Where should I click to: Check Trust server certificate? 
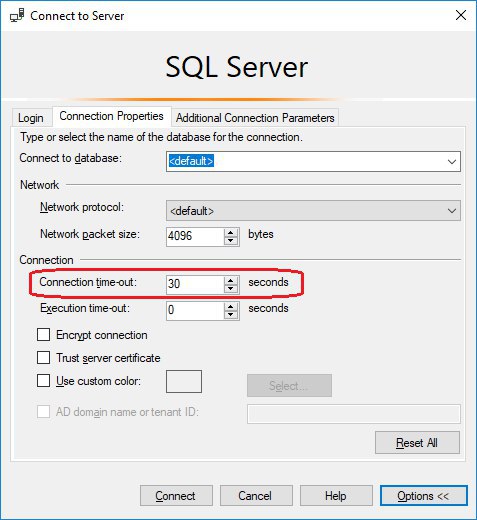[x=43, y=357]
